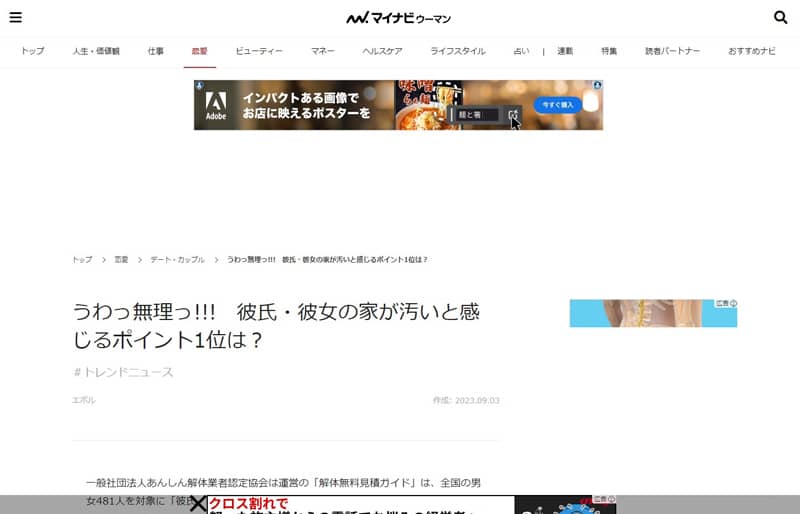
Task: Open the sidebar advertisement image
Action: (640, 314)
